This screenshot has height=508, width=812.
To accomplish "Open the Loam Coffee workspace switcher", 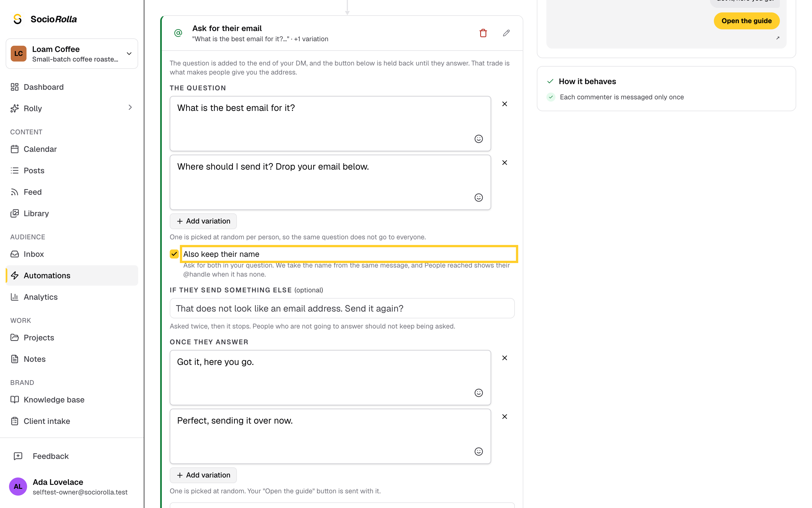I will pos(72,54).
